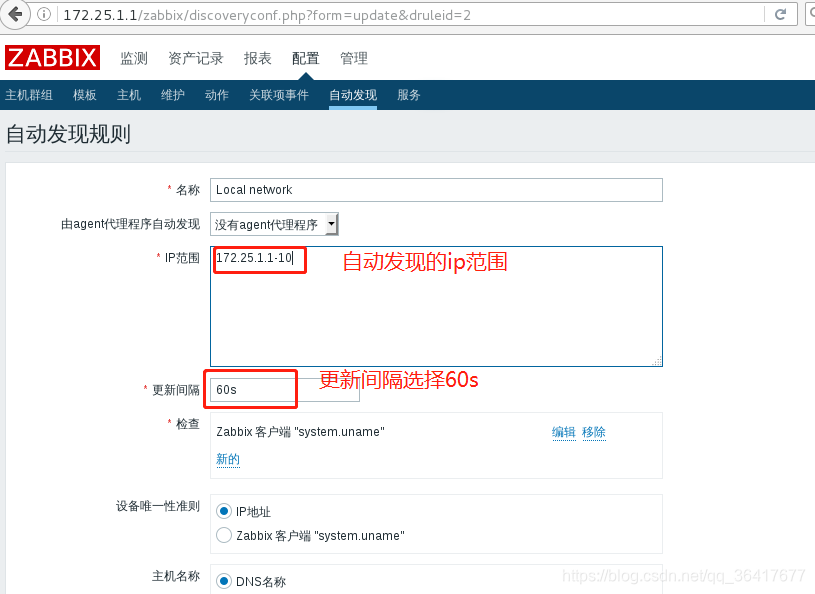Screen dimensions: 815x594
Task: Switch to the 动作 submenu tab
Action: [217, 95]
